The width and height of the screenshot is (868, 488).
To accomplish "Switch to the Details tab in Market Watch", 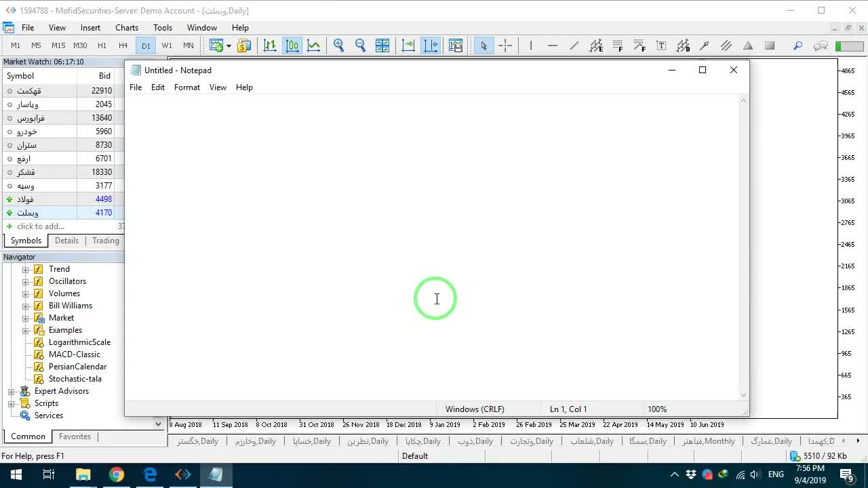I will 66,241.
